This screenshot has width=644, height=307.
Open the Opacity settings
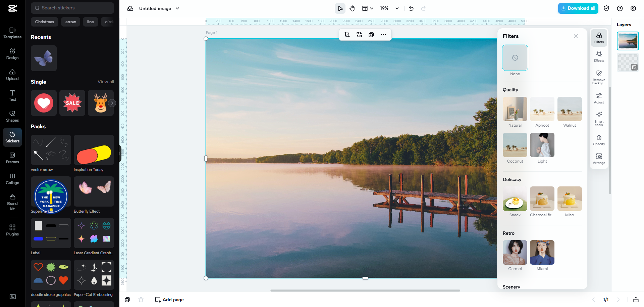tap(599, 140)
